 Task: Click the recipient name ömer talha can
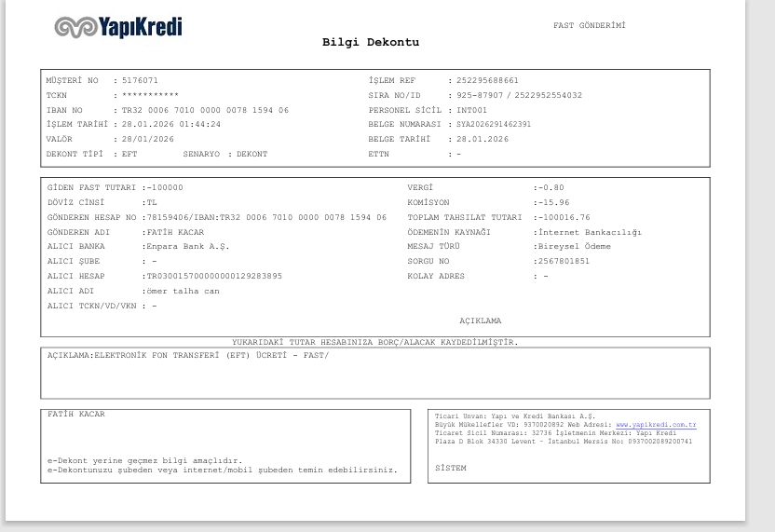click(183, 291)
